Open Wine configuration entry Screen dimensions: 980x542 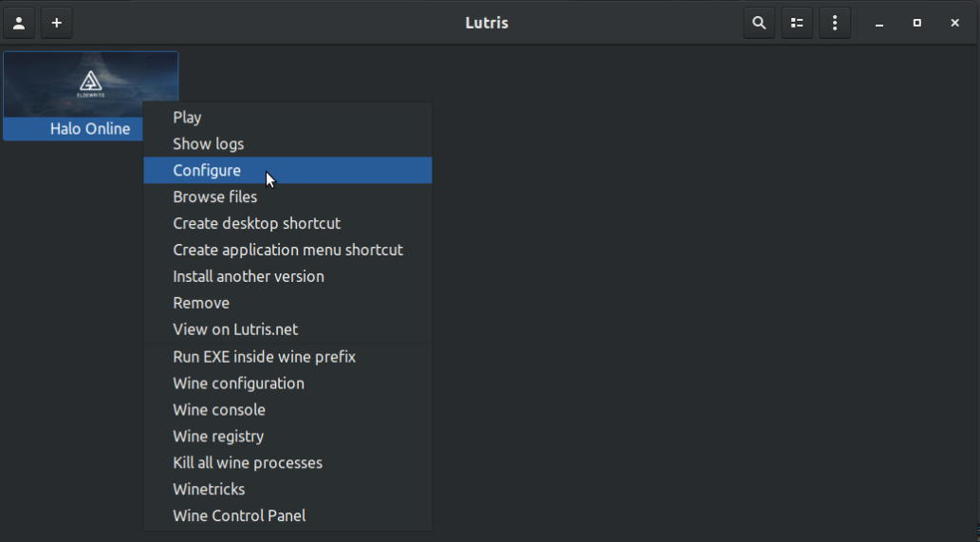287,383
